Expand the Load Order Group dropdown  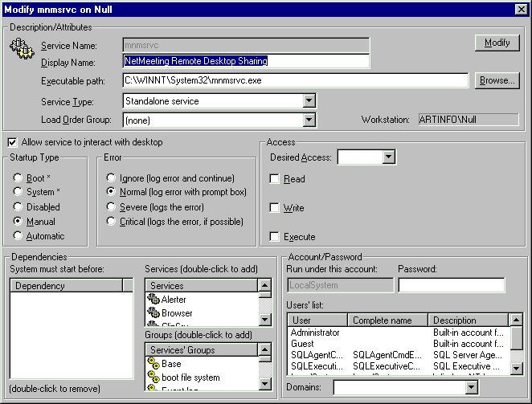tap(309, 120)
